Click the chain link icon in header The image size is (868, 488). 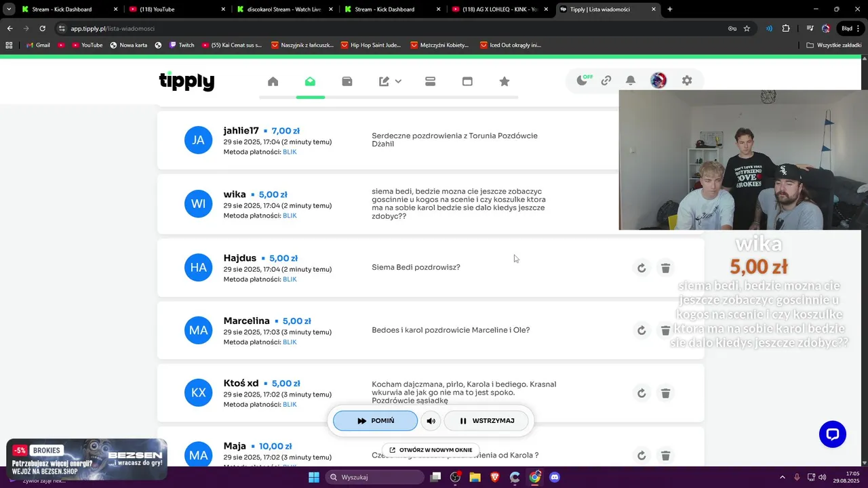tap(606, 81)
